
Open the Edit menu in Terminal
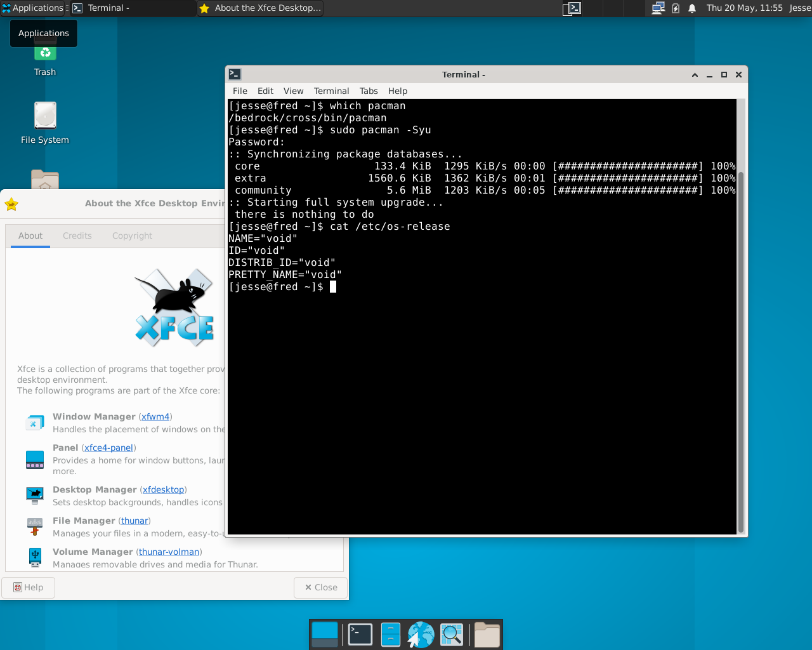pyautogui.click(x=265, y=91)
